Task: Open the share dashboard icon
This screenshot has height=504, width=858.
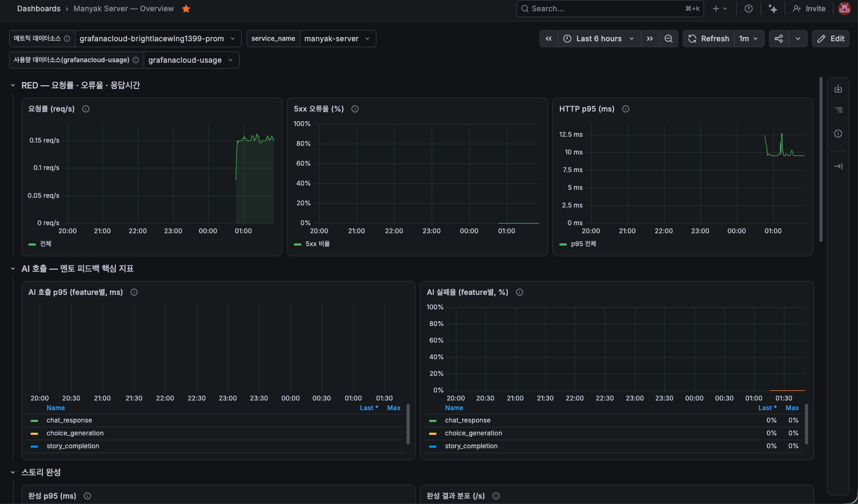Action: pyautogui.click(x=779, y=39)
